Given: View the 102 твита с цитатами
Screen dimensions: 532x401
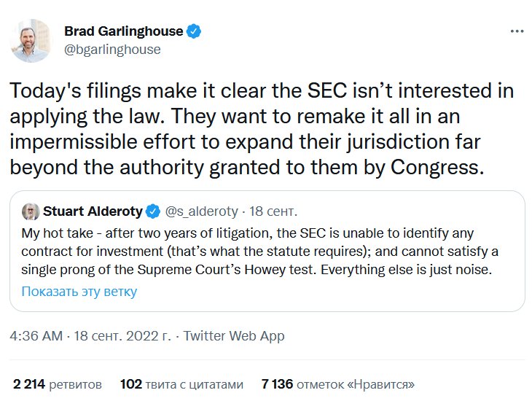Looking at the screenshot, I should coord(181,384).
